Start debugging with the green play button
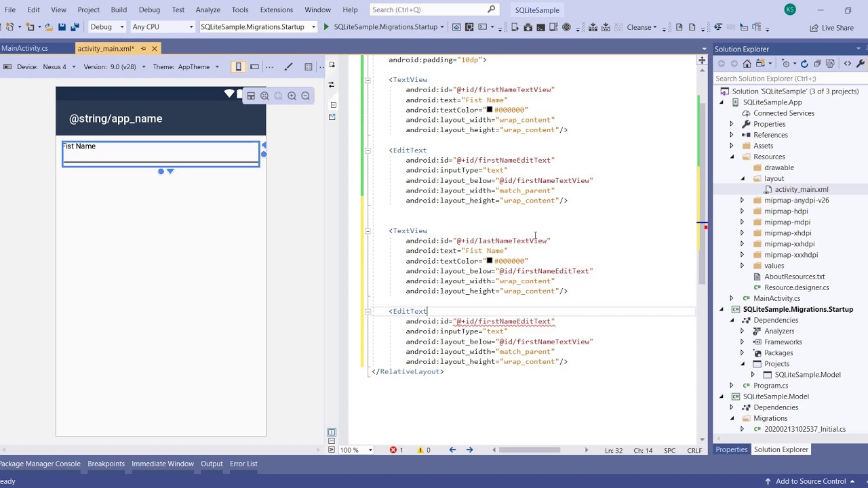Image resolution: width=868 pixels, height=488 pixels. click(x=326, y=27)
